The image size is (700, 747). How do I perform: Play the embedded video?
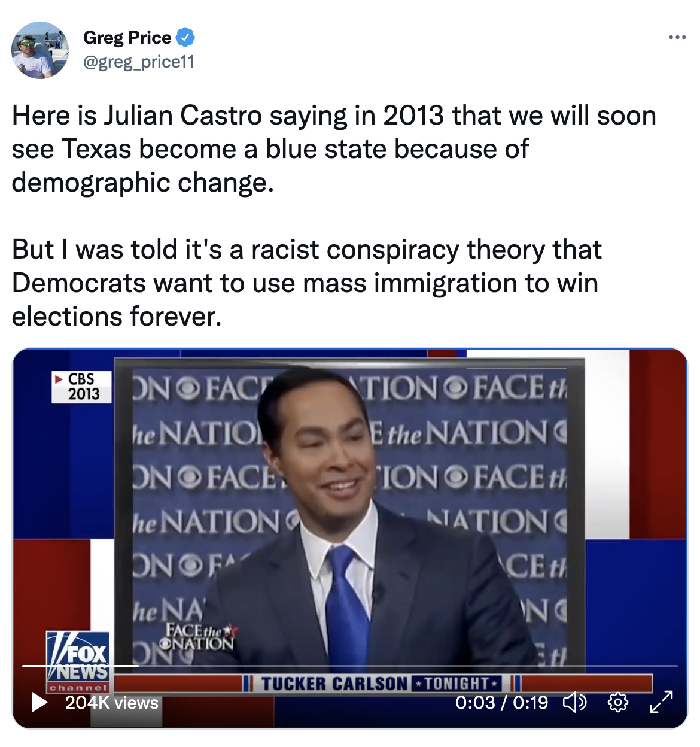(39, 702)
